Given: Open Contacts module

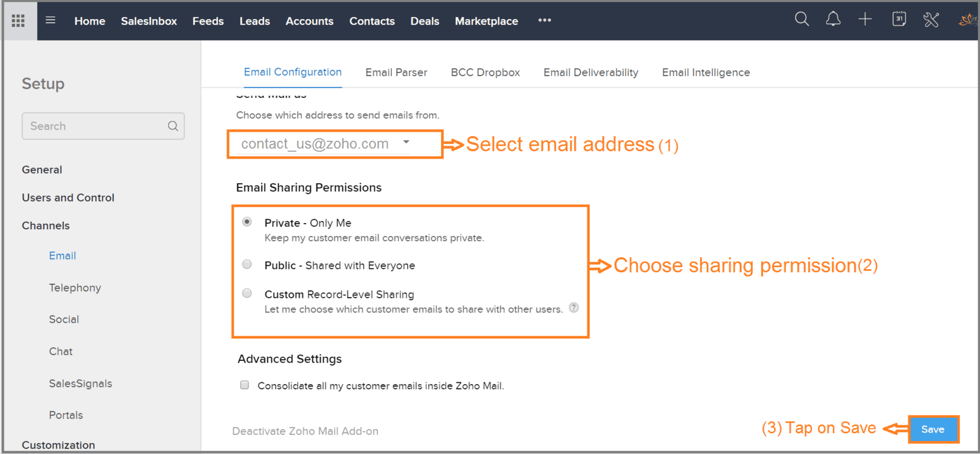Looking at the screenshot, I should point(372,21).
